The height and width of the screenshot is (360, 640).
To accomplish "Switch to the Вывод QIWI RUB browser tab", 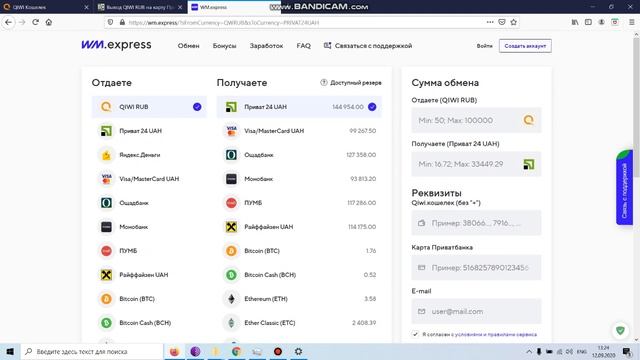I will coord(140,7).
